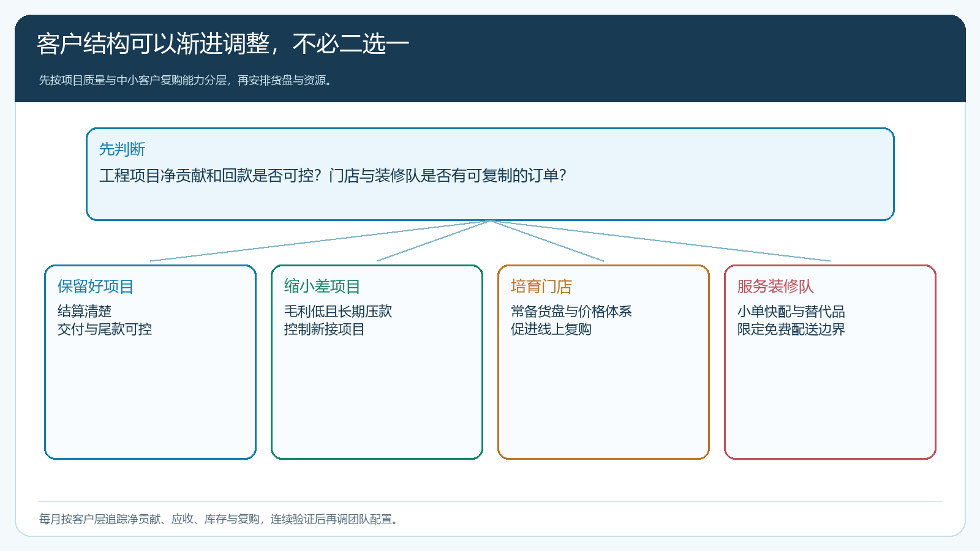980x551 pixels.
Task: Select the footer note starting with 每月按客户层追踪
Action: (220, 519)
